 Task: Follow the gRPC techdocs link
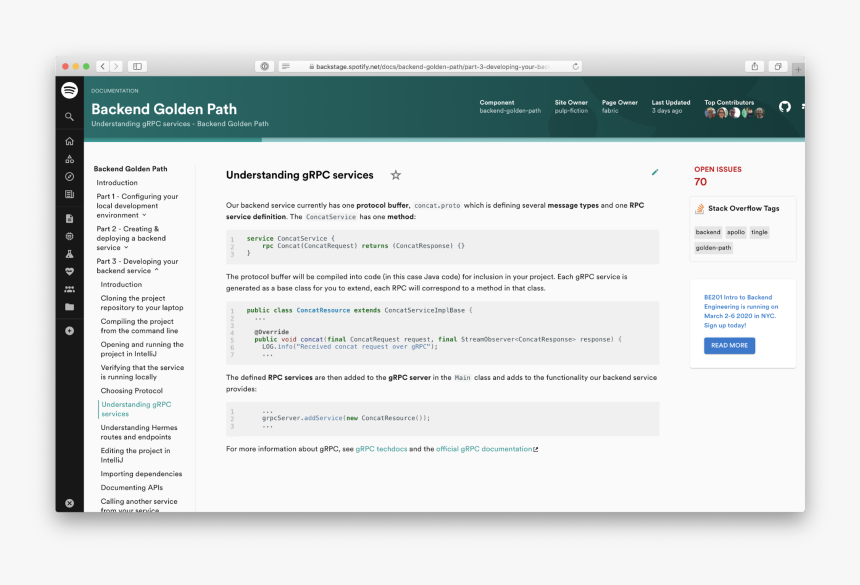380,449
